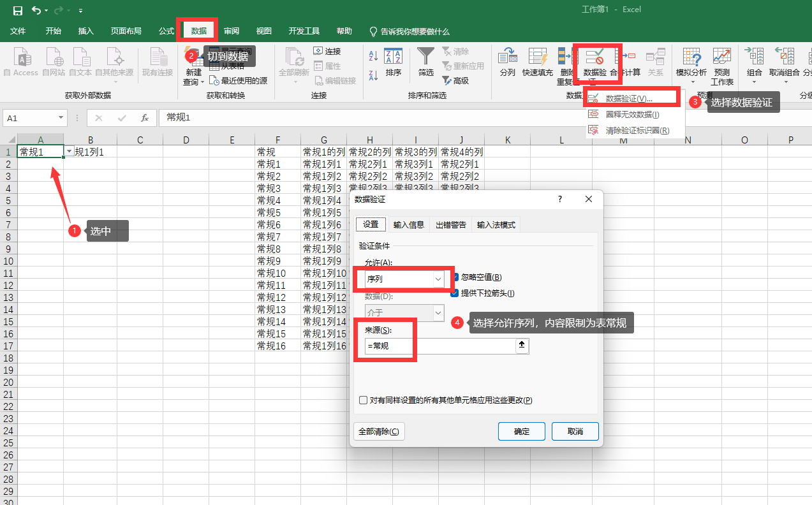Enable 对有同样设置的所有其他单元格应用这些更改 checkbox

coord(364,400)
